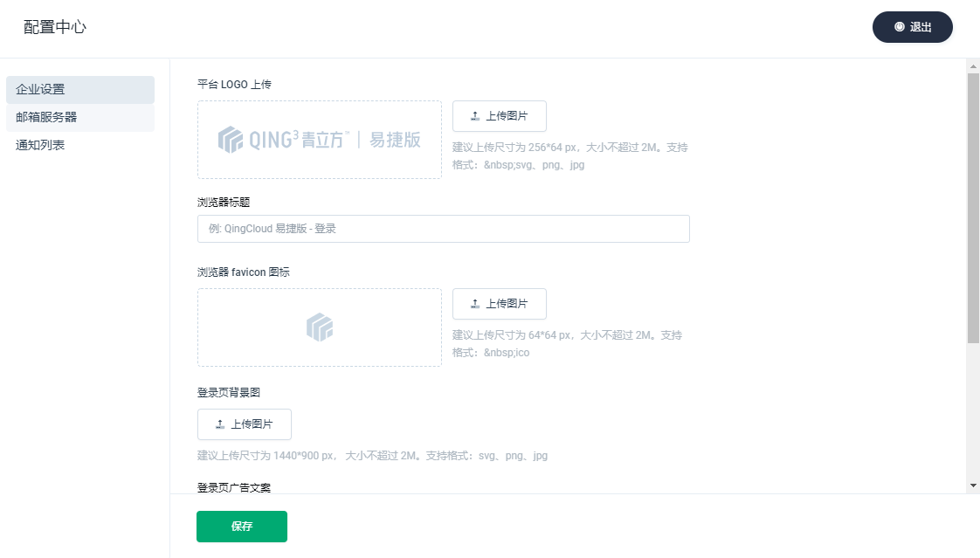Image resolution: width=980 pixels, height=558 pixels.
Task: Click the scrollbar track below the thumb
Action: (x=973, y=410)
